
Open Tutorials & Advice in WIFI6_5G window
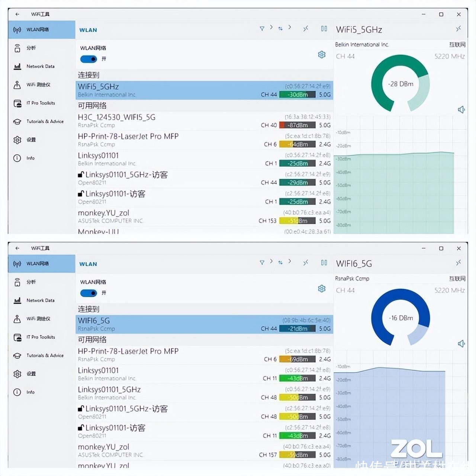42,355
